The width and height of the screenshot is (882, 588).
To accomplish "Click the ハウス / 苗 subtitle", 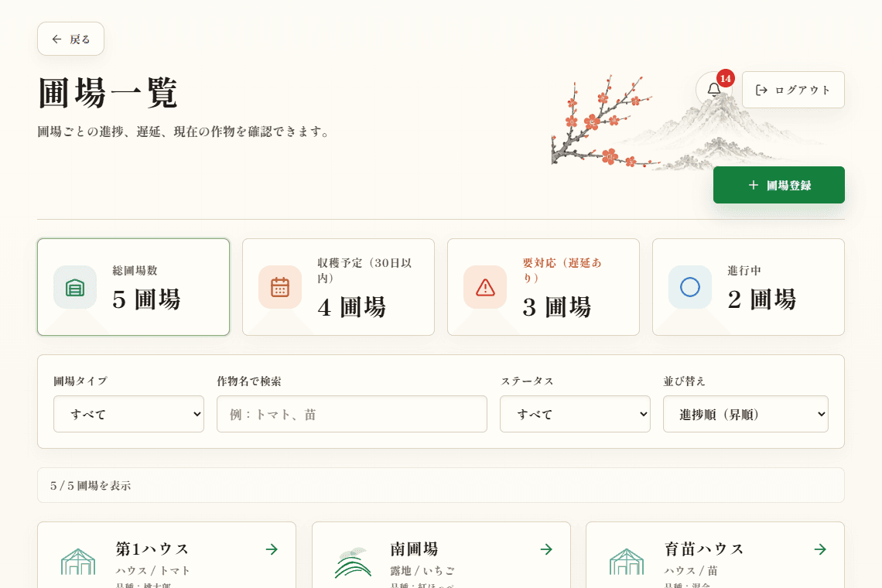I will 692,570.
